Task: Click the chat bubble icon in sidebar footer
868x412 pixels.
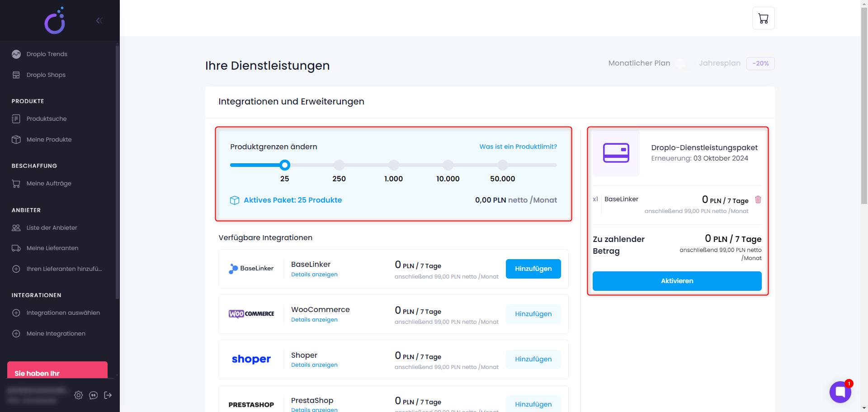Action: (93, 395)
